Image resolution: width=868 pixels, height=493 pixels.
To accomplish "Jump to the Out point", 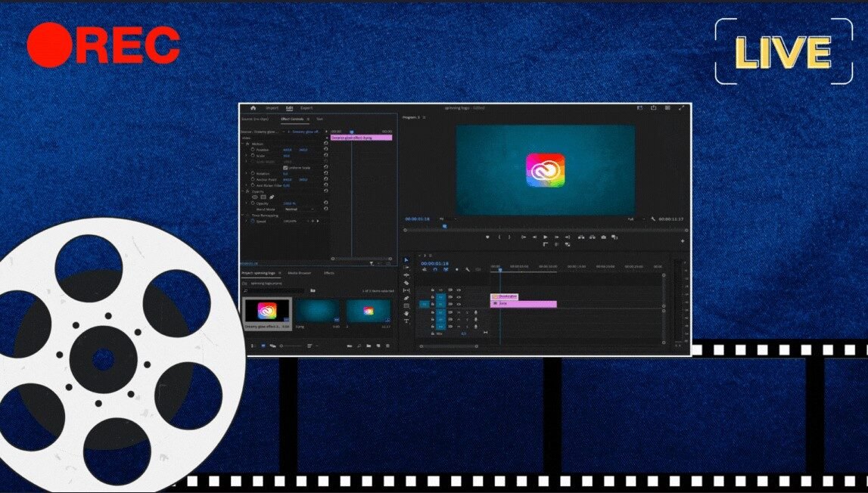I will [568, 237].
